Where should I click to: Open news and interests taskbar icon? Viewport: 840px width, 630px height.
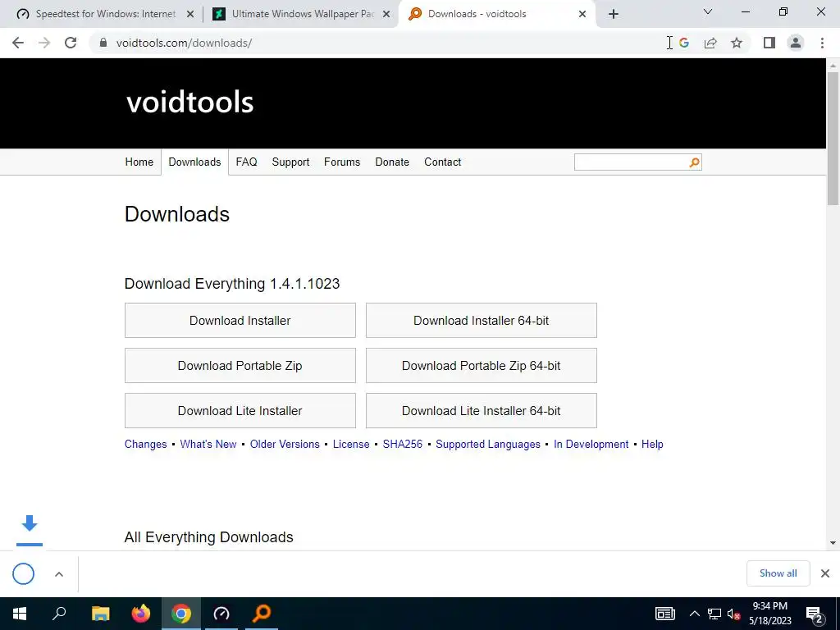coord(664,614)
